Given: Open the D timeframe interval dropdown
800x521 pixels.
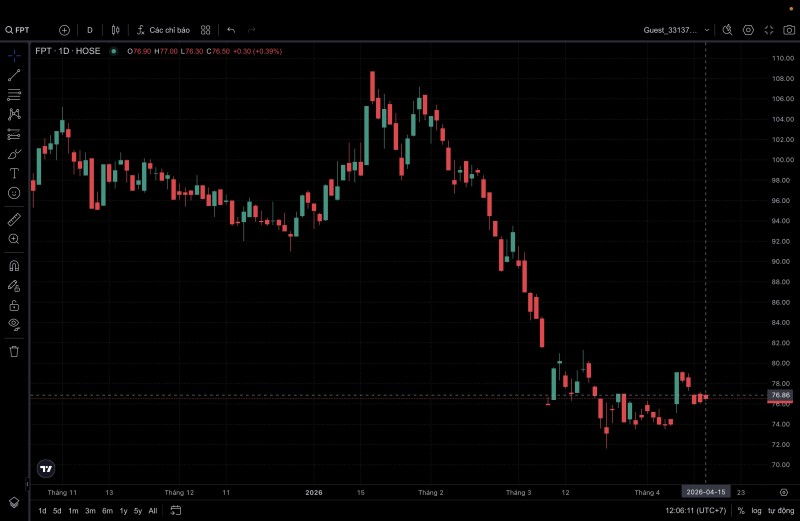Looking at the screenshot, I should pyautogui.click(x=90, y=30).
